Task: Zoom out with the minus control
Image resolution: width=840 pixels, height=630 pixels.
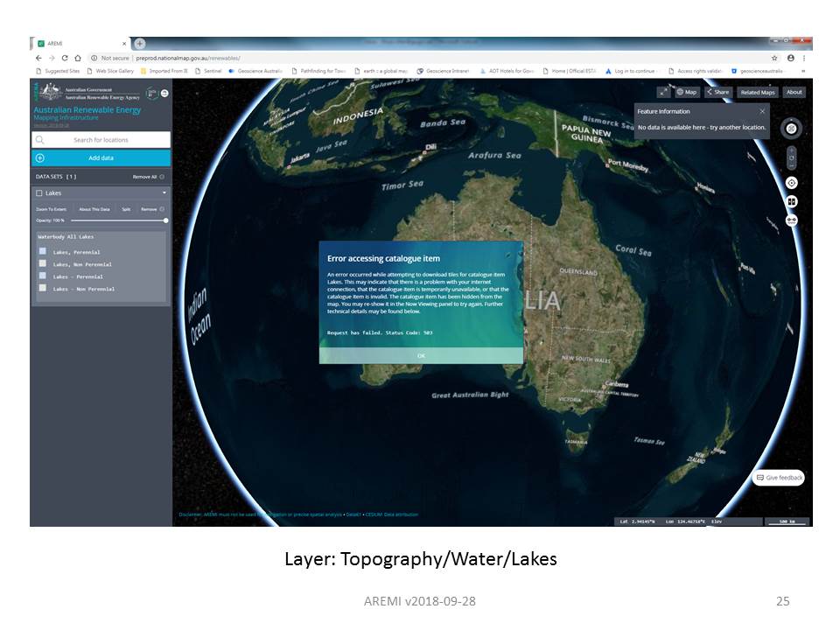Action: point(791,166)
